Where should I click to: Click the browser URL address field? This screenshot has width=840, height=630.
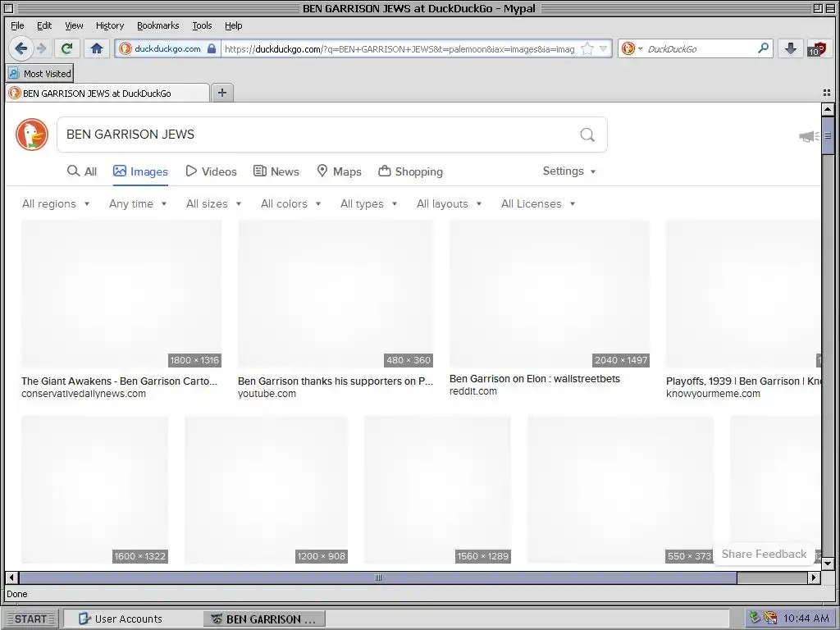(399, 48)
